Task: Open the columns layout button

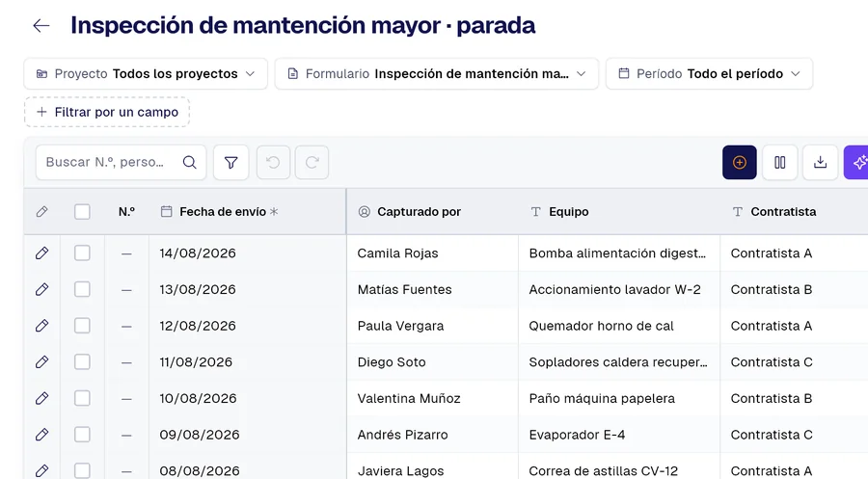Action: click(x=780, y=162)
